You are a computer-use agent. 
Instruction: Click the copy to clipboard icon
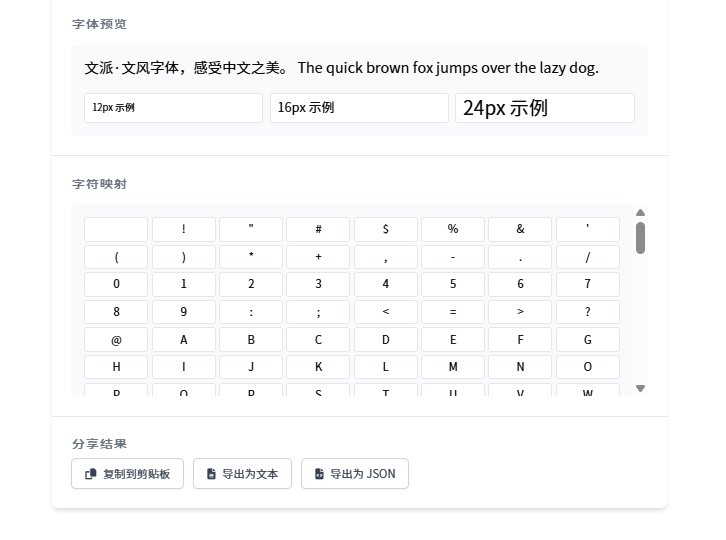(91, 474)
